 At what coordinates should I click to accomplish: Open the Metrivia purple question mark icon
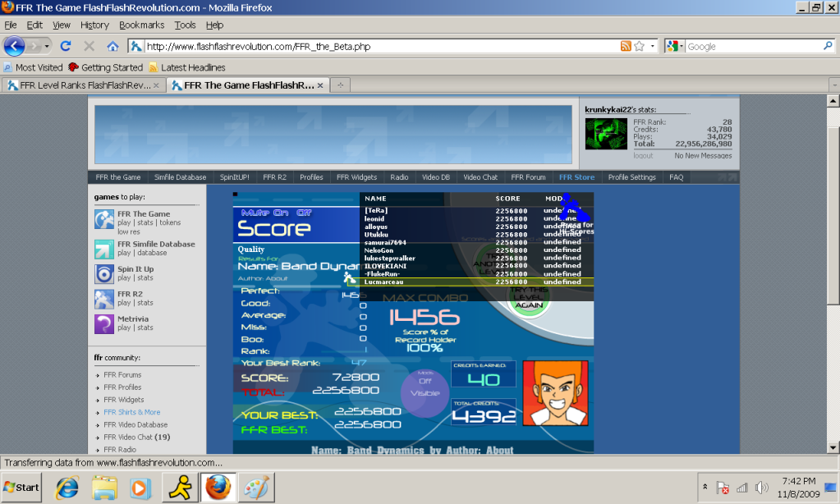pyautogui.click(x=104, y=323)
